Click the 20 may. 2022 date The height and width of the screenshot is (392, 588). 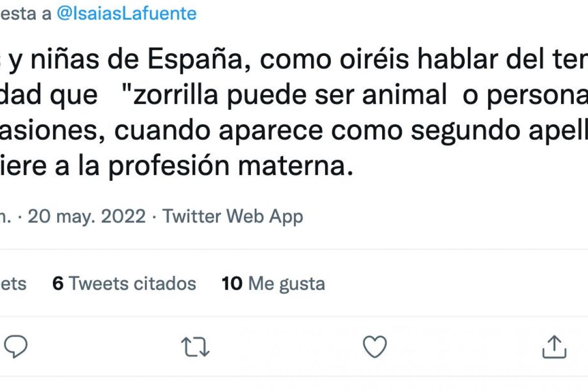[x=87, y=216]
